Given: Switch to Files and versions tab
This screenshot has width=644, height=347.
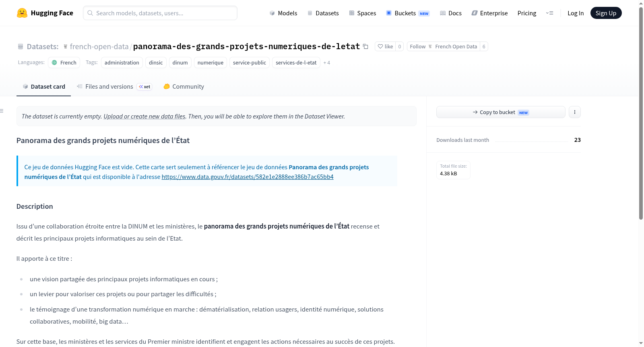Looking at the screenshot, I should click(114, 86).
